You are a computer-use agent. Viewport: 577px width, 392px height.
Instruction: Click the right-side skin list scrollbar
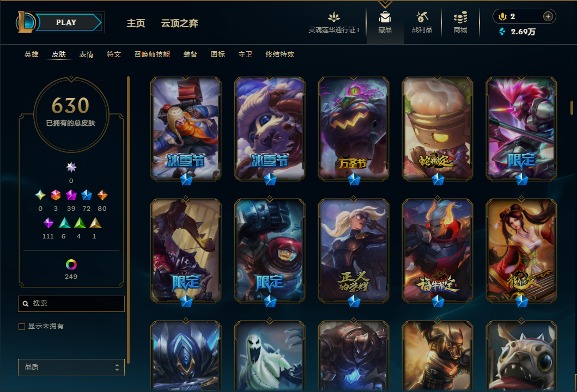point(572,108)
